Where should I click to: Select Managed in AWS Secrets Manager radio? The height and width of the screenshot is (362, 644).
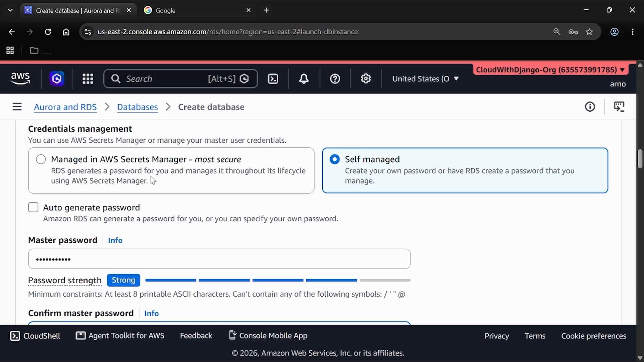pos(41,159)
